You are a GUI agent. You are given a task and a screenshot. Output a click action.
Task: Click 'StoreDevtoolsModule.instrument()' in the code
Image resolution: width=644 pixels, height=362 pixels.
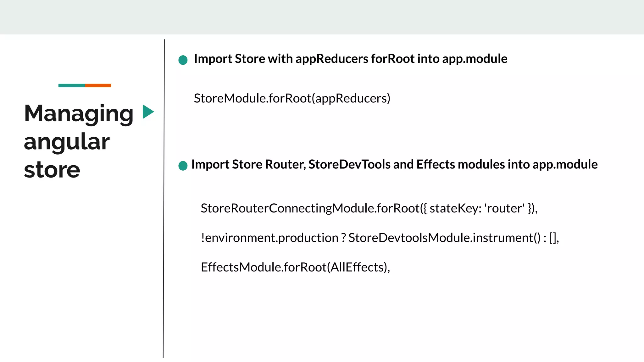pyautogui.click(x=444, y=238)
